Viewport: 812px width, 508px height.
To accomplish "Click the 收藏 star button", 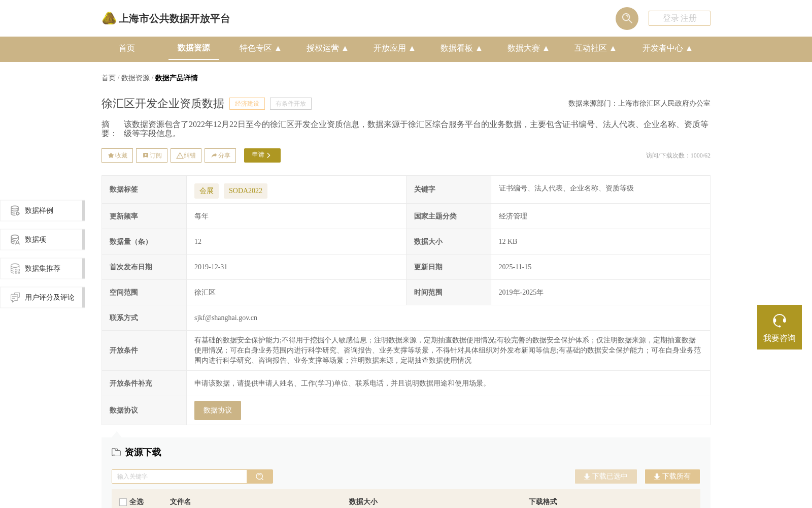I will coord(117,155).
